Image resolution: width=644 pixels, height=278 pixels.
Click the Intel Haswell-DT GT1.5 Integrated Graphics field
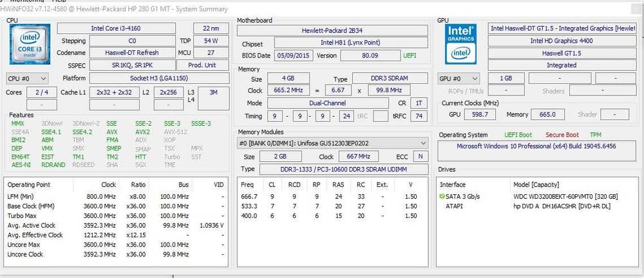point(563,28)
